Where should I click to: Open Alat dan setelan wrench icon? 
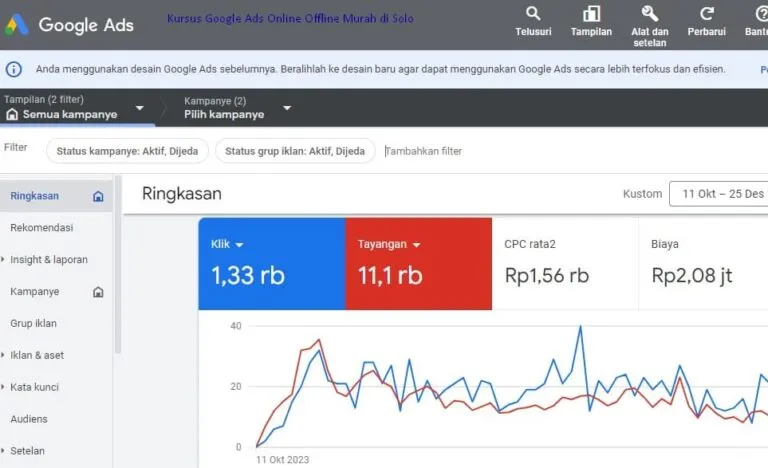click(649, 14)
